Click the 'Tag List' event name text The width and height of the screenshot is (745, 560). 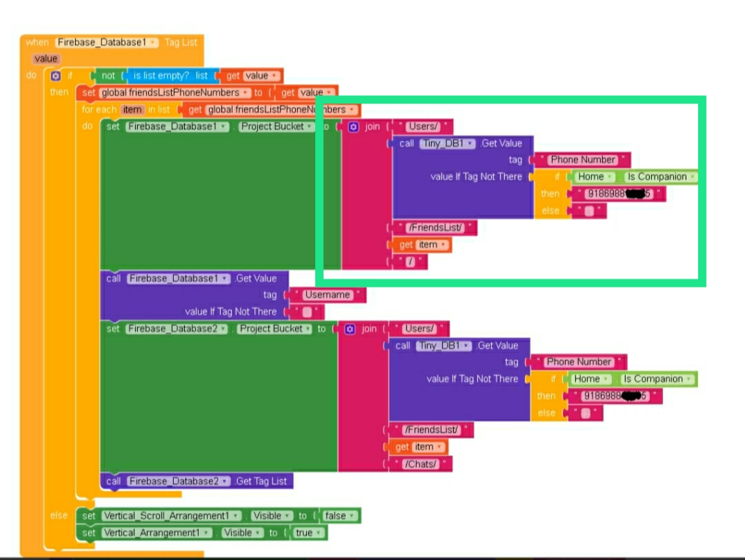[181, 42]
